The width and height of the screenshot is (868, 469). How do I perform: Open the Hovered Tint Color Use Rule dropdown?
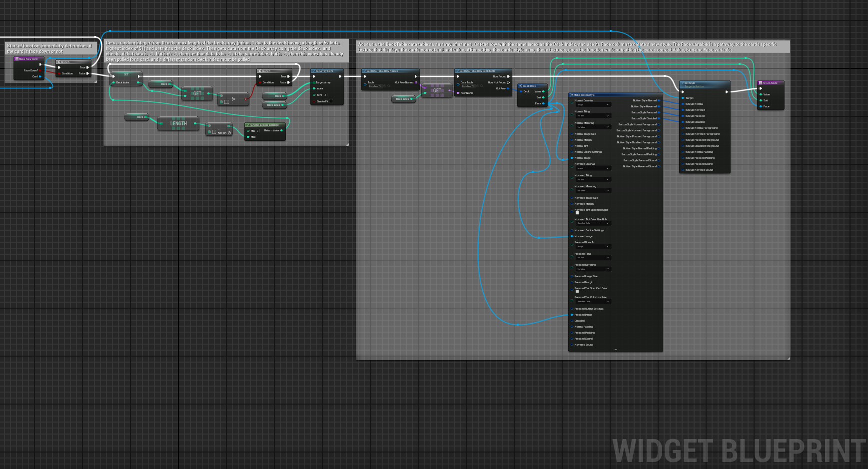[x=593, y=223]
